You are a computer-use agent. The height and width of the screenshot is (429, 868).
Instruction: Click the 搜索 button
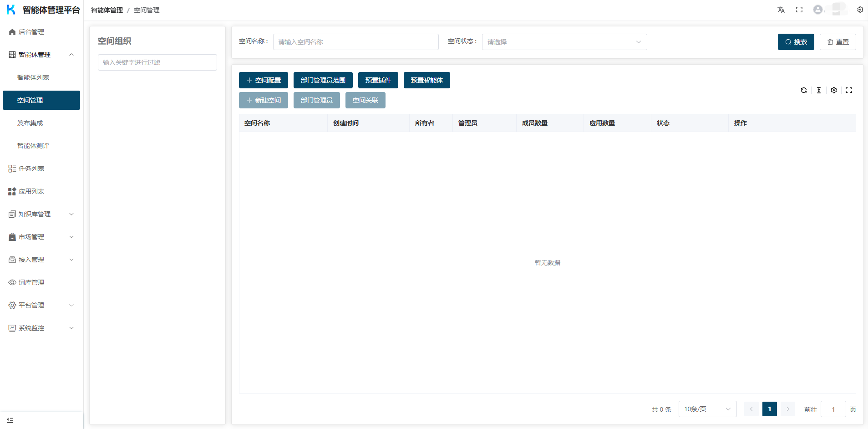[x=796, y=42]
